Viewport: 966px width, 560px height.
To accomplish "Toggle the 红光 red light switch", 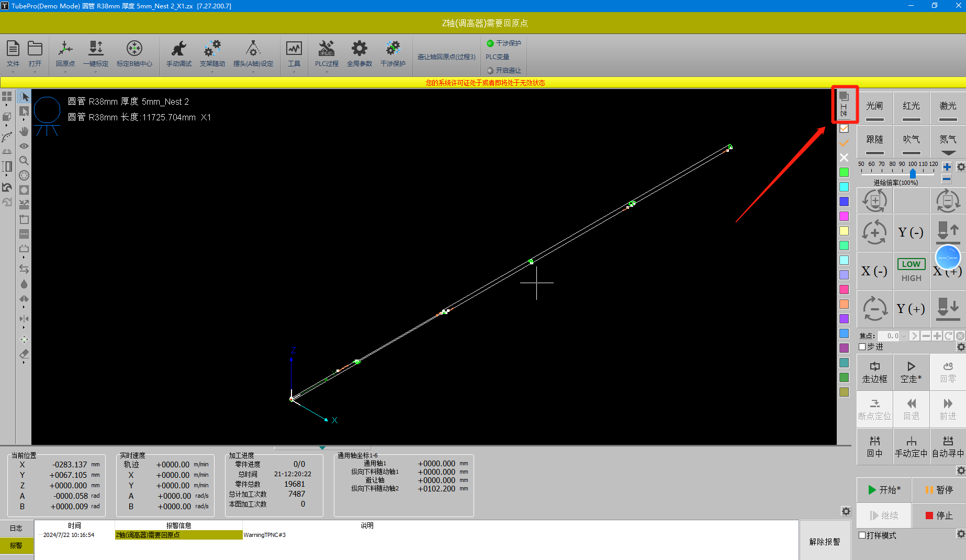I will coord(911,109).
